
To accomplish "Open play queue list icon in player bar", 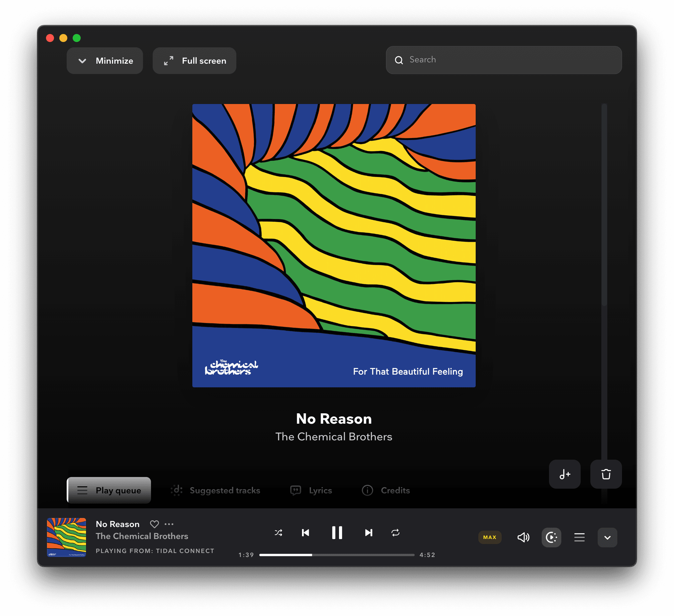I will 579,537.
